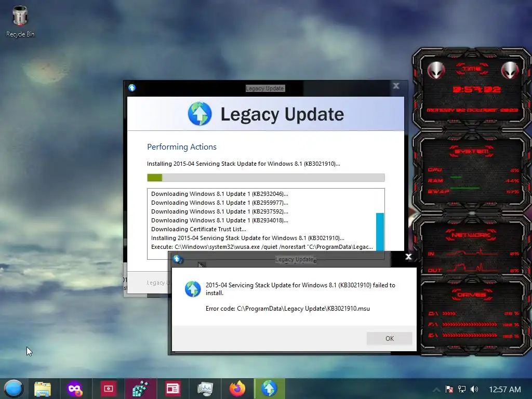Click the CPU usage row in widget
The height and width of the screenshot is (399, 532).
click(473, 170)
